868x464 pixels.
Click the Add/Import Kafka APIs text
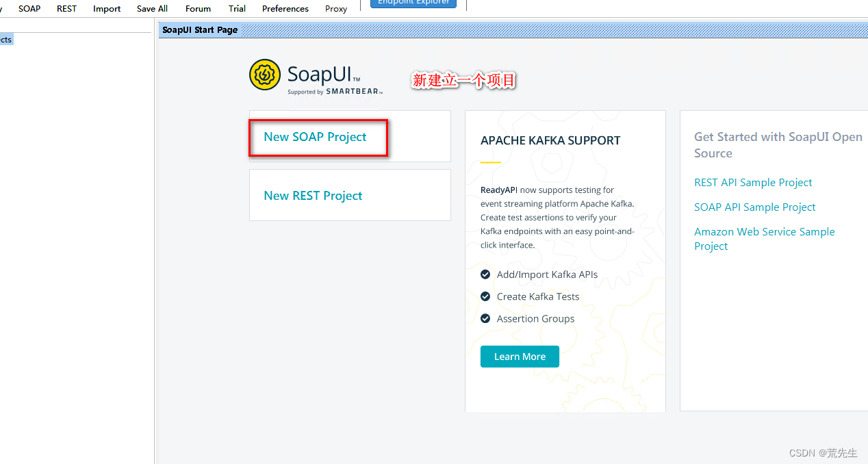[x=547, y=274]
